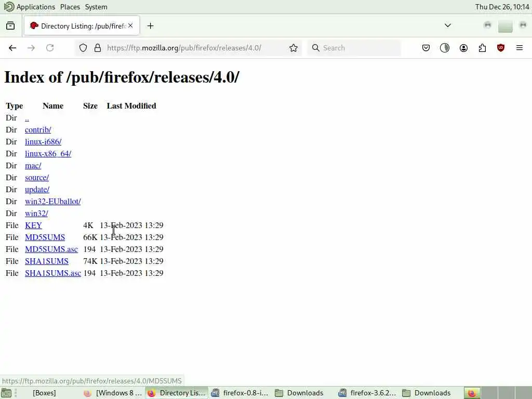Click the 'Name' column header

click(x=53, y=106)
